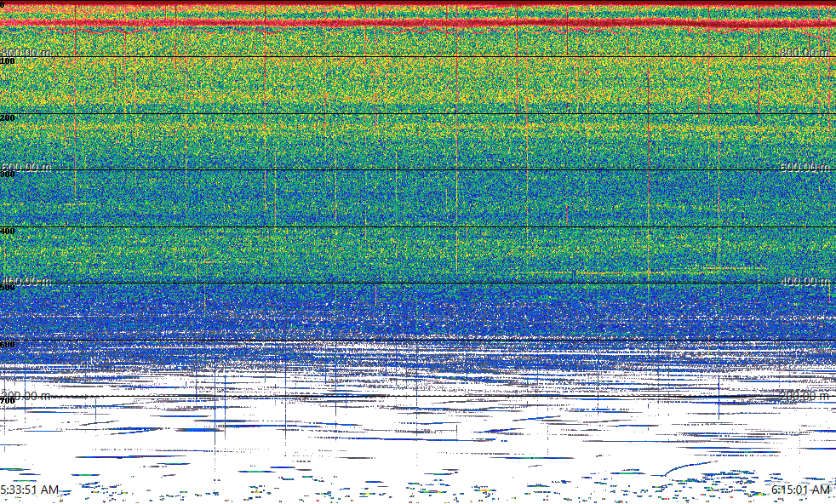Click the left-edge 600.00 m range label
The image size is (836, 504).
point(26,167)
